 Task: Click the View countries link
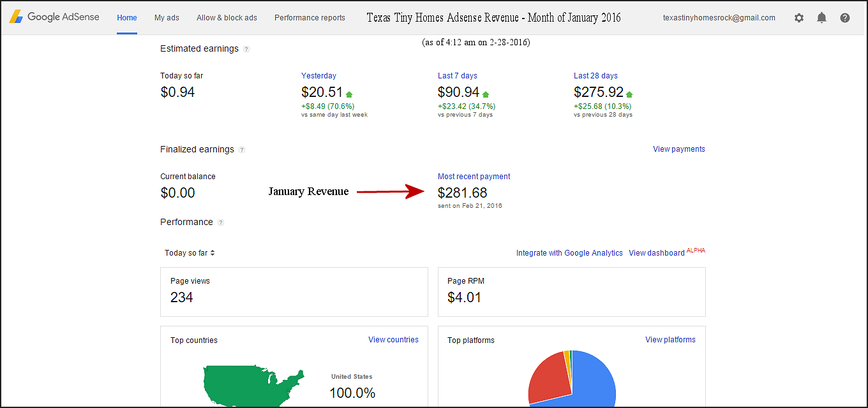point(393,340)
